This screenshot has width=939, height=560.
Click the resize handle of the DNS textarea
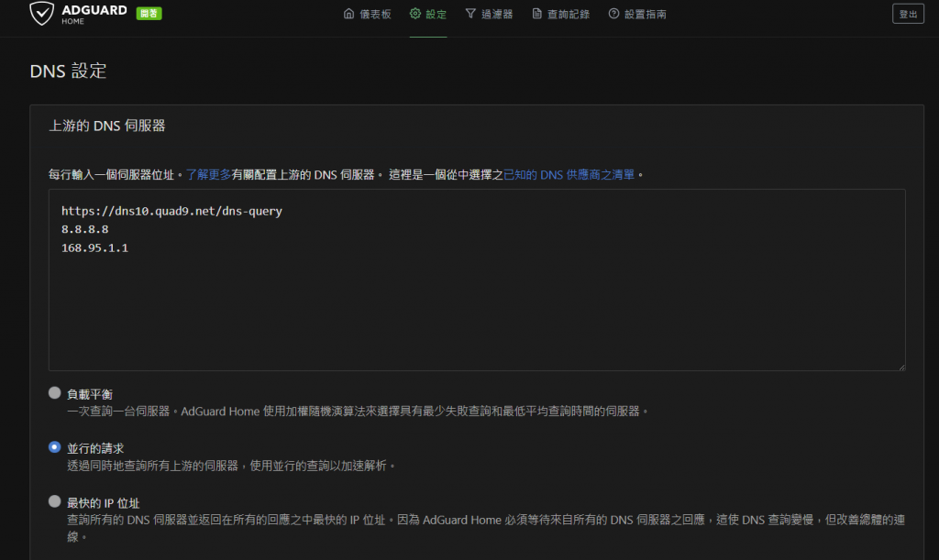pyautogui.click(x=901, y=367)
